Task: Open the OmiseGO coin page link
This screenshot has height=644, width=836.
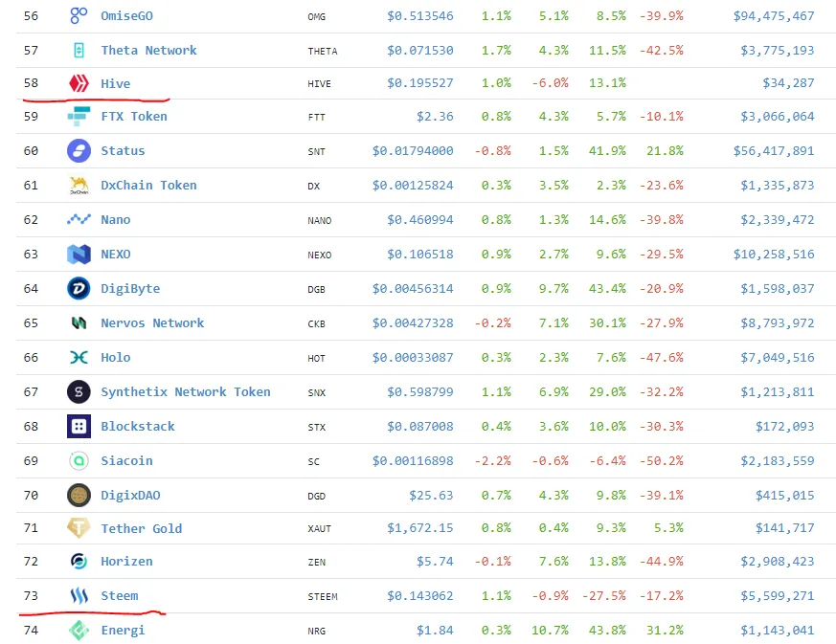Action: pos(127,16)
